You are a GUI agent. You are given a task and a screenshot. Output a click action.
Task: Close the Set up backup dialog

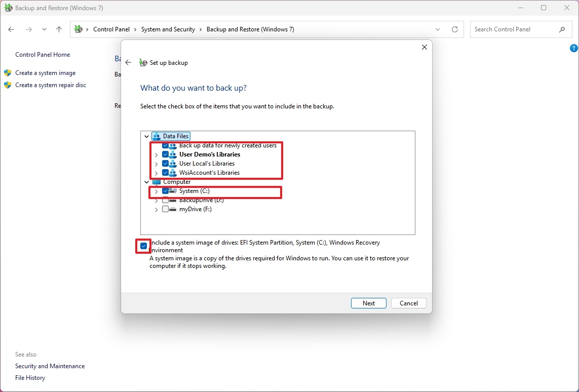click(x=424, y=47)
